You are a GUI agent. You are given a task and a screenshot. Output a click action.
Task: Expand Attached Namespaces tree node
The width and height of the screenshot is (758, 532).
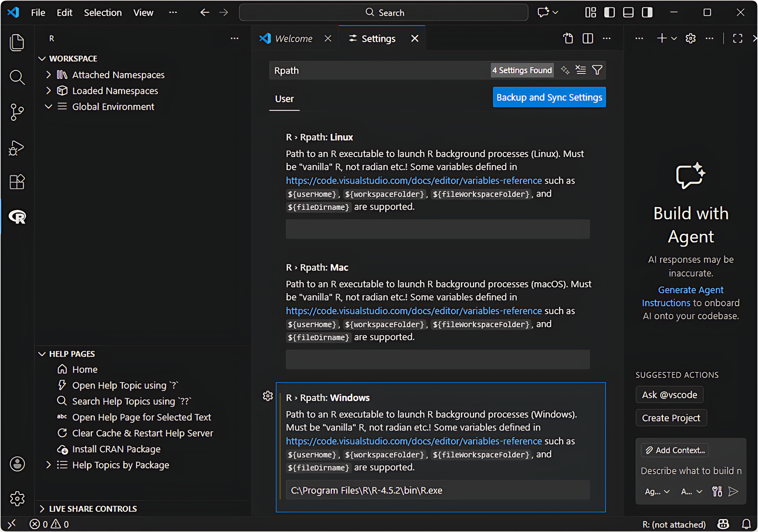49,75
